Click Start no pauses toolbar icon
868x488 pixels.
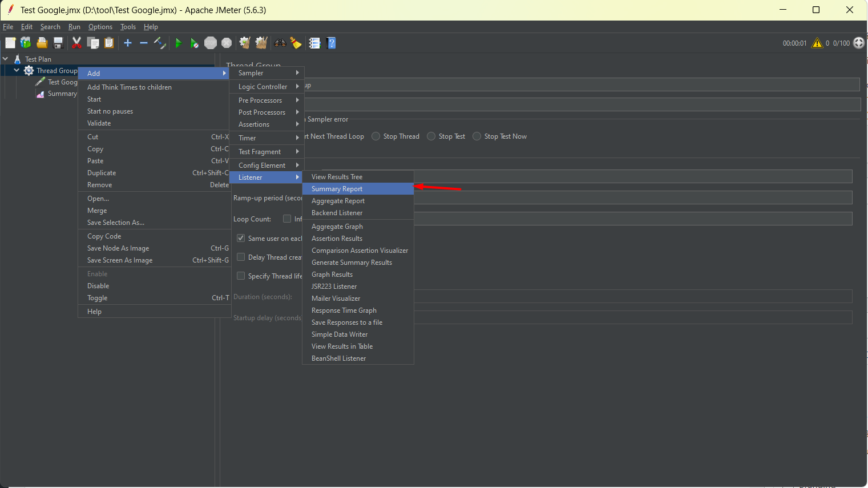tap(195, 43)
